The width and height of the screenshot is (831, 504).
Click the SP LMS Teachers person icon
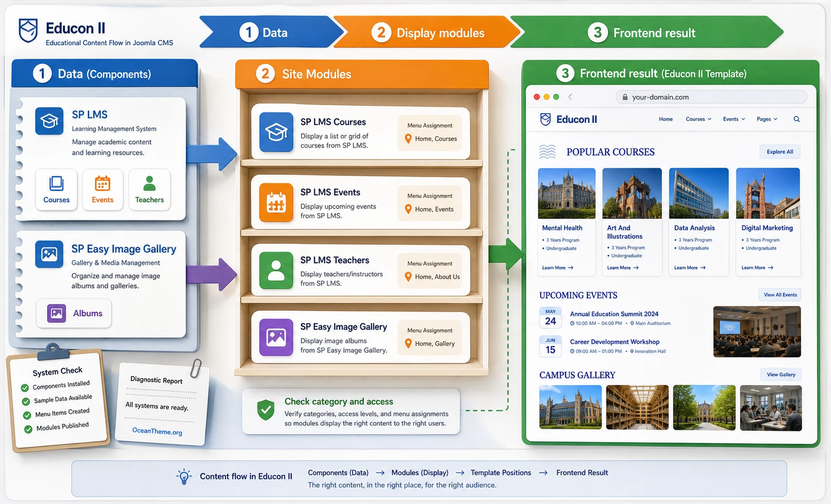[276, 270]
